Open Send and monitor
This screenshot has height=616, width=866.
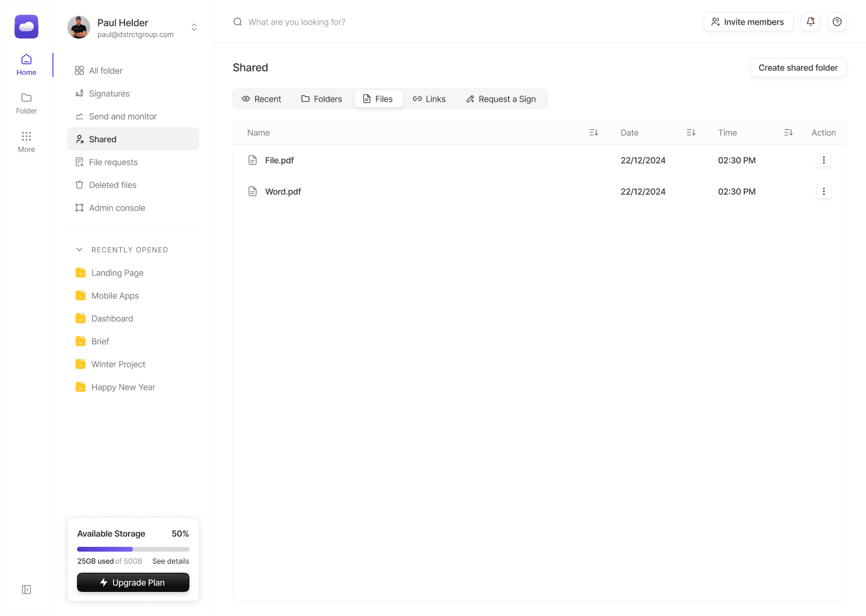click(x=133, y=116)
